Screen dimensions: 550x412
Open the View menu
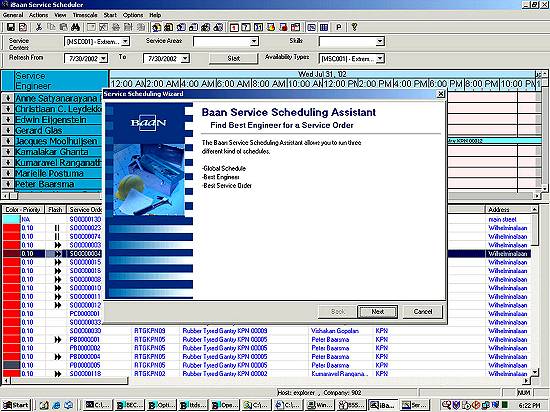point(60,15)
